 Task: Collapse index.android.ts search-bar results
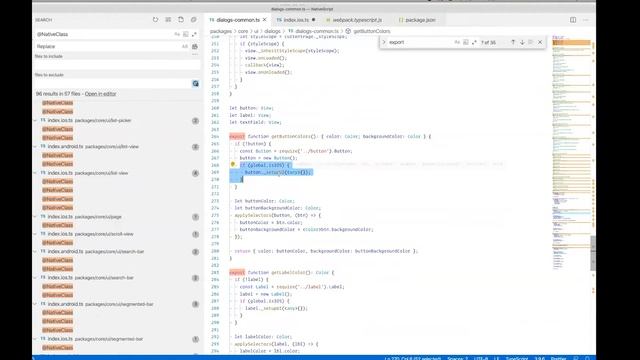[x=36, y=252]
